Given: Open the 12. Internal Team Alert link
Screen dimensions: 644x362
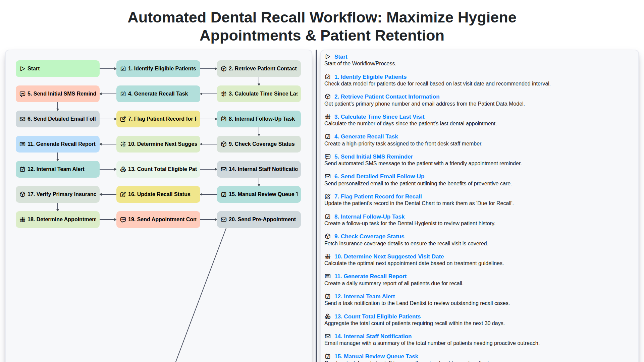Looking at the screenshot, I should coord(365,296).
